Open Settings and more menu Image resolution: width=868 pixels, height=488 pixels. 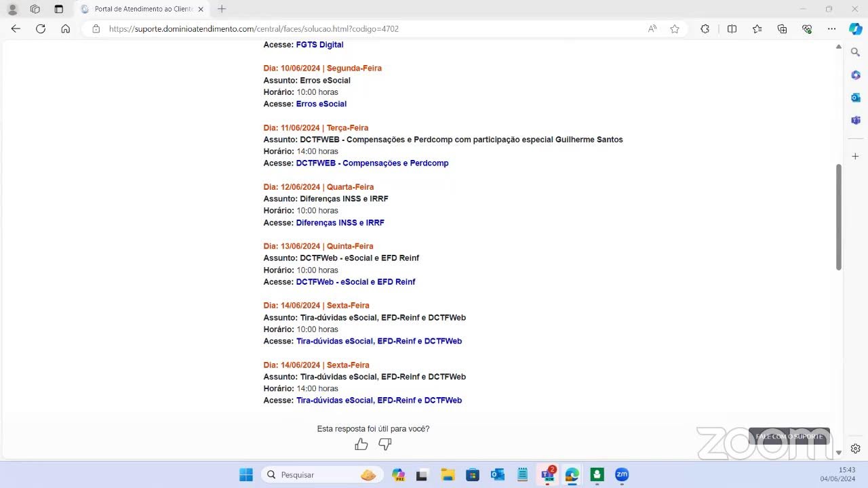coord(832,29)
